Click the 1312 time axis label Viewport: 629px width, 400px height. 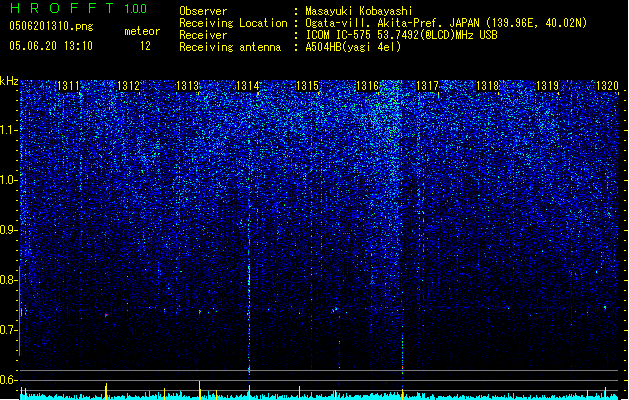point(128,86)
